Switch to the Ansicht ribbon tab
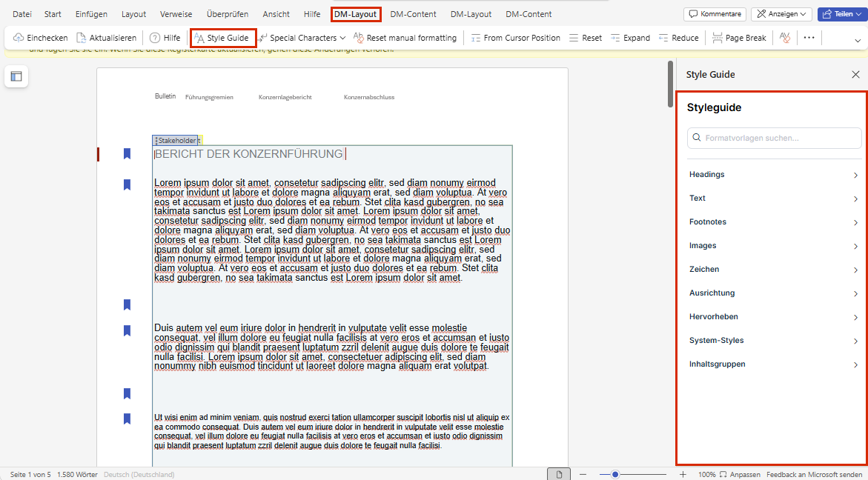 (x=276, y=14)
